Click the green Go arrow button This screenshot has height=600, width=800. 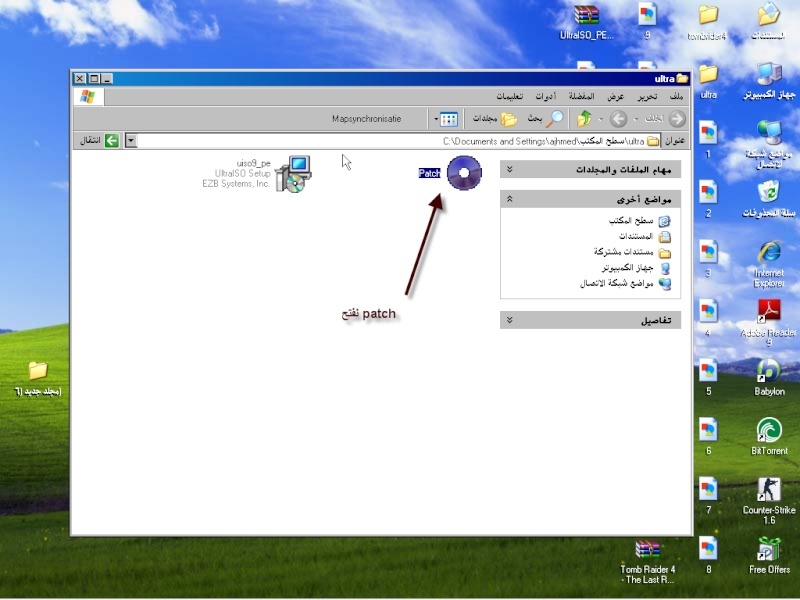pos(112,140)
